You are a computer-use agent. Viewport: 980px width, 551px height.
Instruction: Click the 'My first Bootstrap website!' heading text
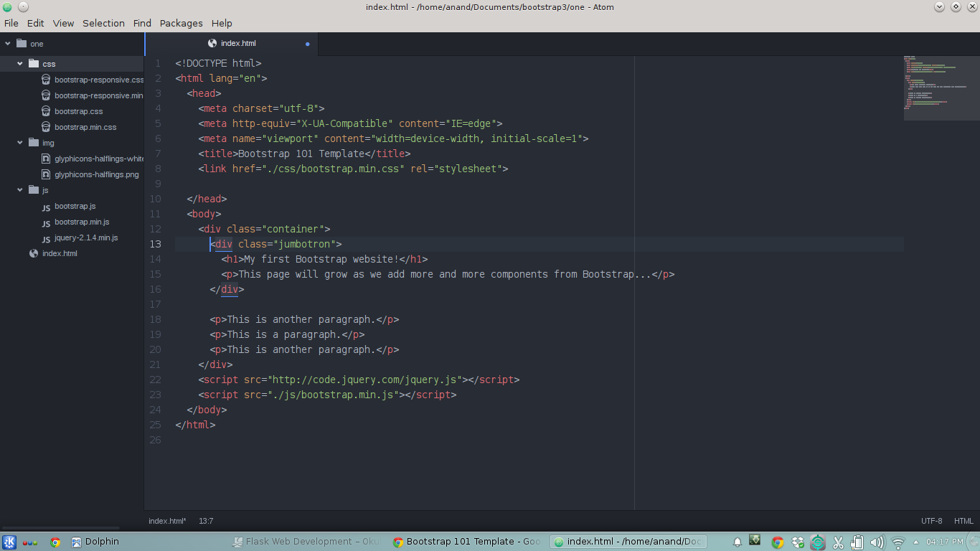(321, 259)
